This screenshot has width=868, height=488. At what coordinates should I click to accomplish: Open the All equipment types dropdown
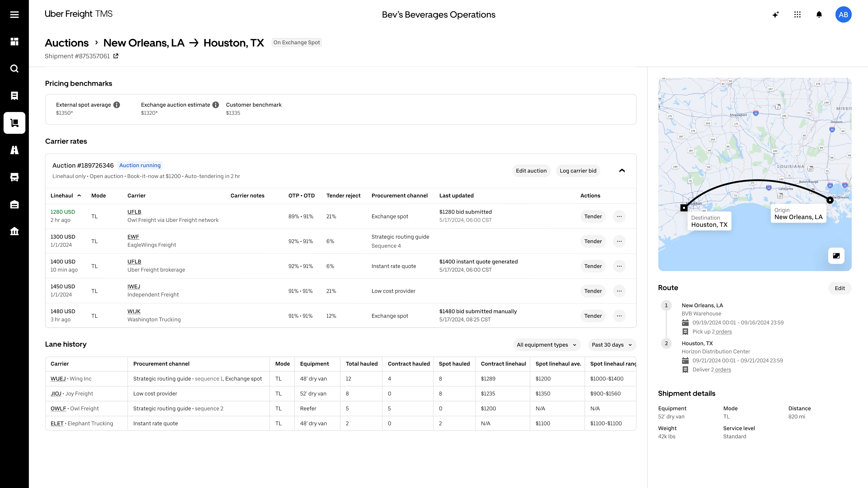547,345
